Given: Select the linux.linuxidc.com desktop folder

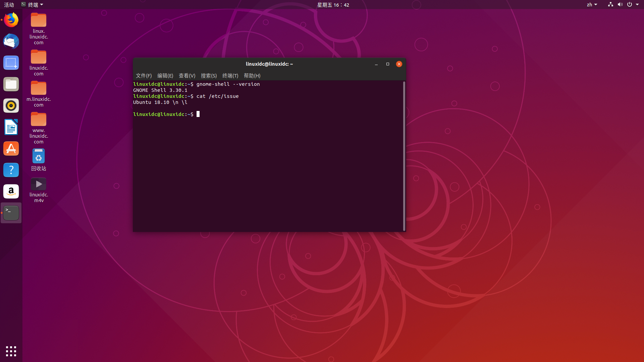Looking at the screenshot, I should pos(39,29).
